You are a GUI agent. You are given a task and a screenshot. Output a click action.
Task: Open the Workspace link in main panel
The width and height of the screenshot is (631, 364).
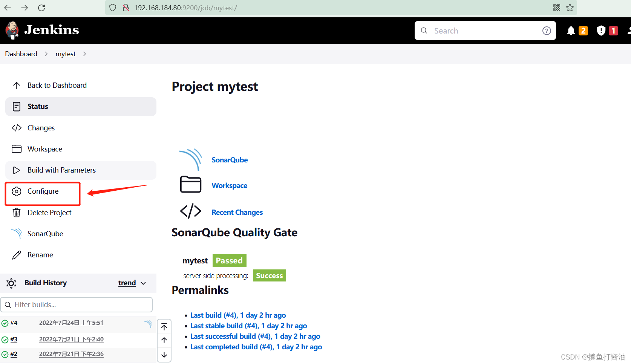point(229,185)
